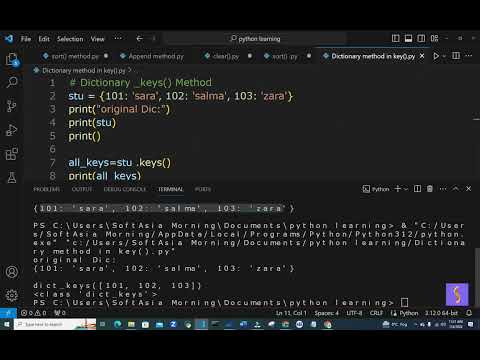Open Microsoft Edge from taskbar
Viewport: 480px width, 360px height.
[117, 324]
